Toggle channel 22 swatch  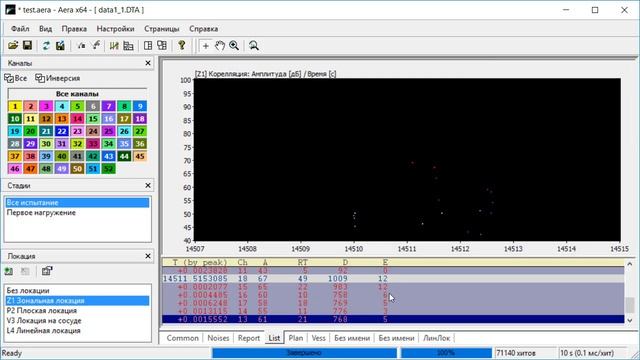coord(62,131)
